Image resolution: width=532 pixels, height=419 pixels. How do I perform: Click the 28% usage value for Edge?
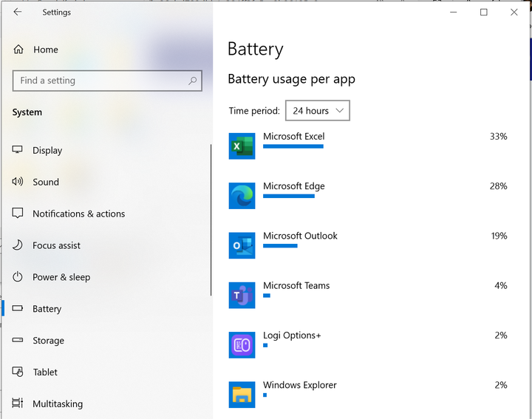point(499,186)
